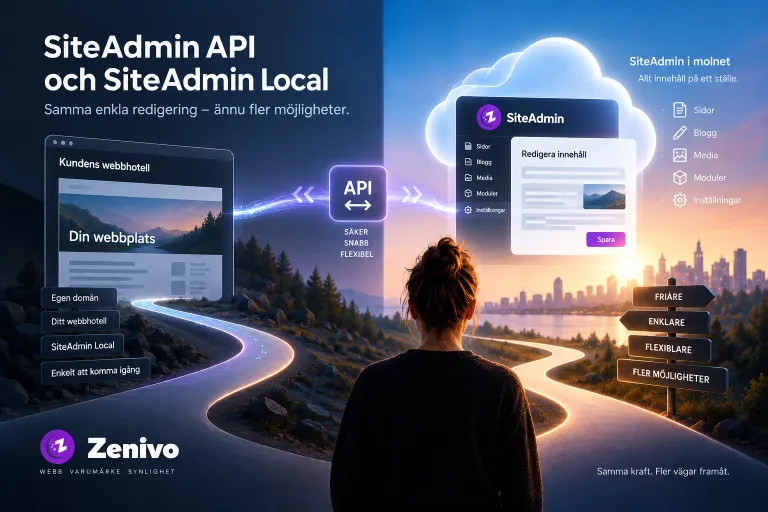The height and width of the screenshot is (512, 768).
Task: Click the Kundens webbhotell title
Action: pyautogui.click(x=104, y=165)
